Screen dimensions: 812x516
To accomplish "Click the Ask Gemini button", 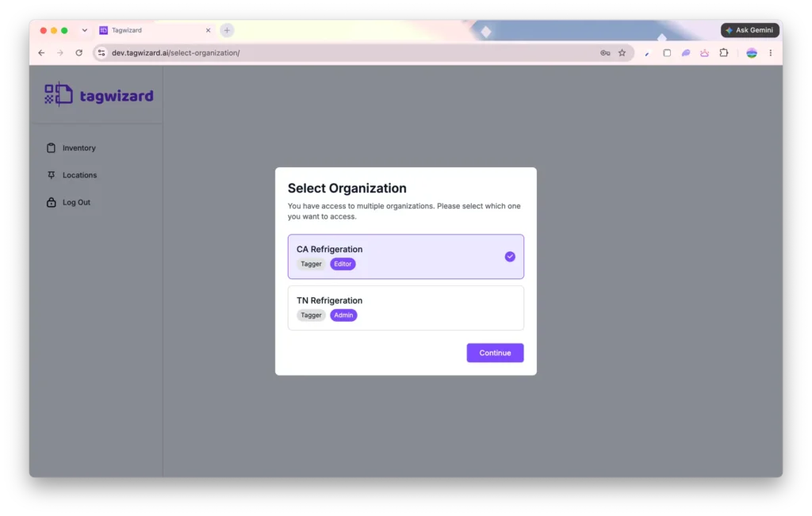I will 749,30.
